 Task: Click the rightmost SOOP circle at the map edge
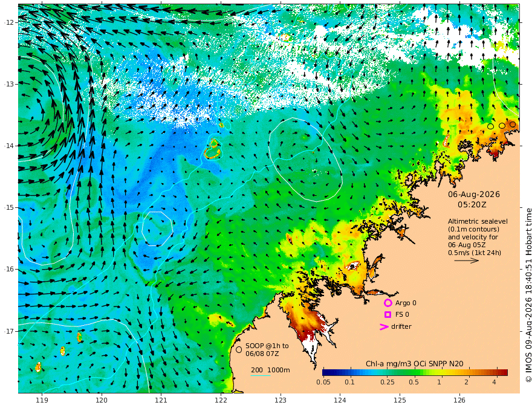[513, 125]
